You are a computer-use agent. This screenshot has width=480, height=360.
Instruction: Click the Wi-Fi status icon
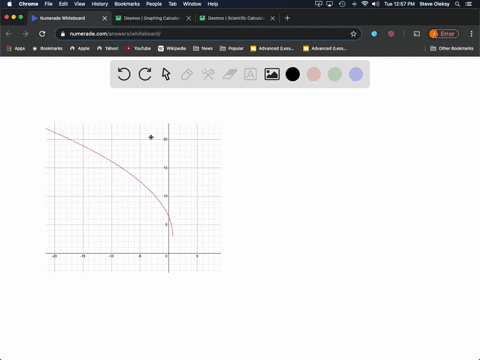365,4
